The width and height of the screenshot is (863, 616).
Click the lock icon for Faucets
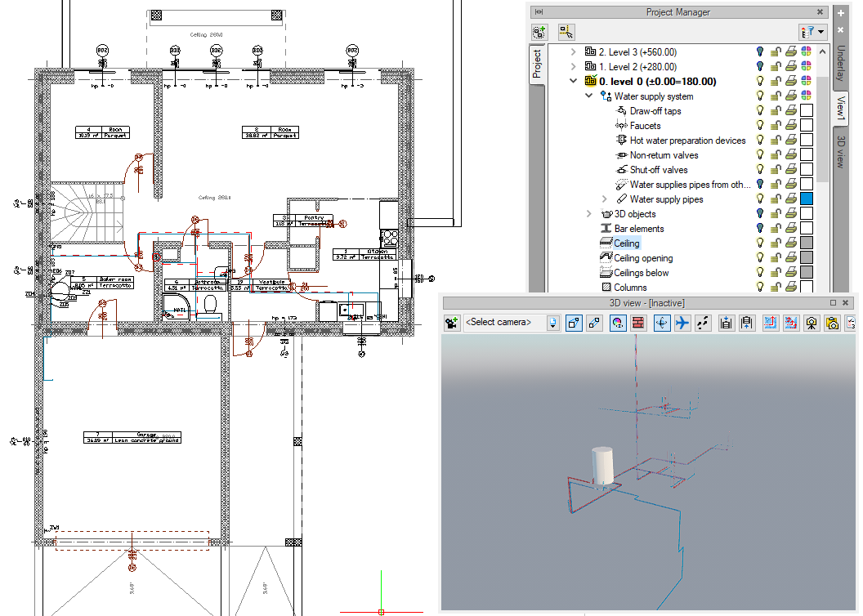pyautogui.click(x=776, y=125)
